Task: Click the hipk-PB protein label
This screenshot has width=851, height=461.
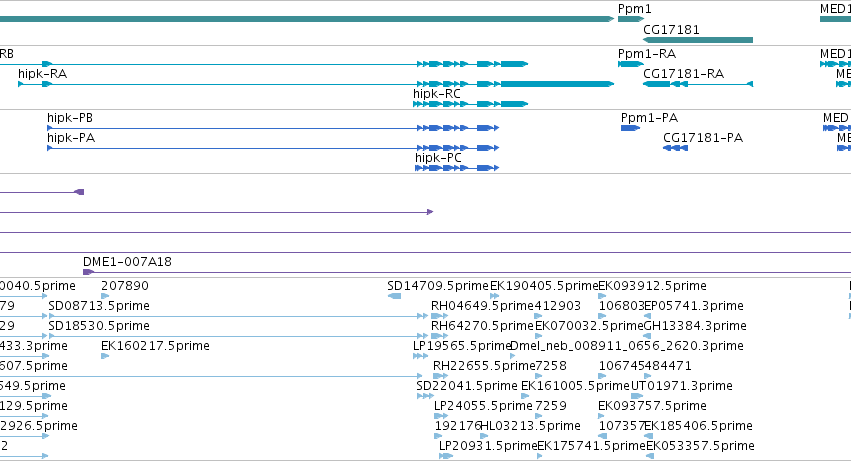Action: [x=70, y=117]
